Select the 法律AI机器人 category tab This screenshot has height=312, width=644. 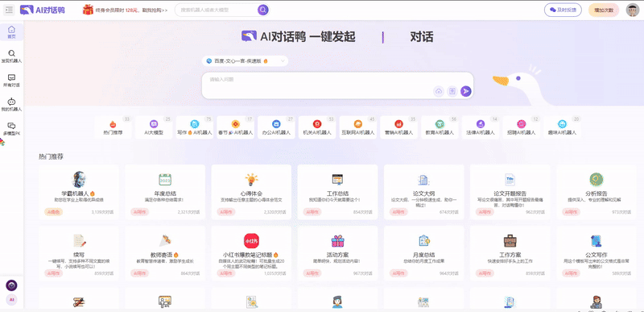[x=481, y=127]
